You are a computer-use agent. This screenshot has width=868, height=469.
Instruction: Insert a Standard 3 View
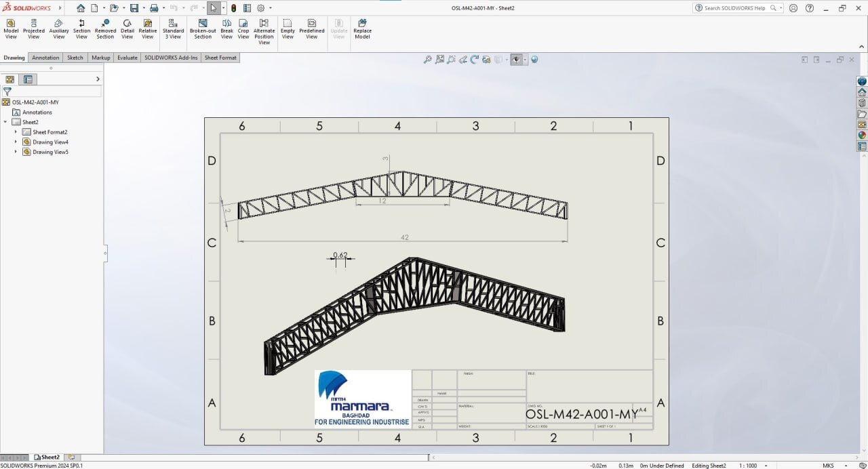point(174,29)
